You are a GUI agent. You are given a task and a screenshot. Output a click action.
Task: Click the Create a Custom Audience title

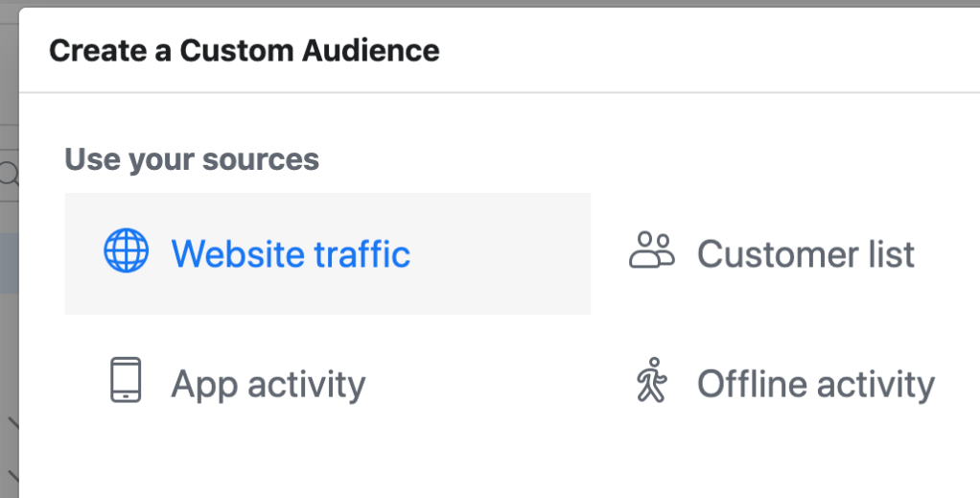click(x=244, y=51)
